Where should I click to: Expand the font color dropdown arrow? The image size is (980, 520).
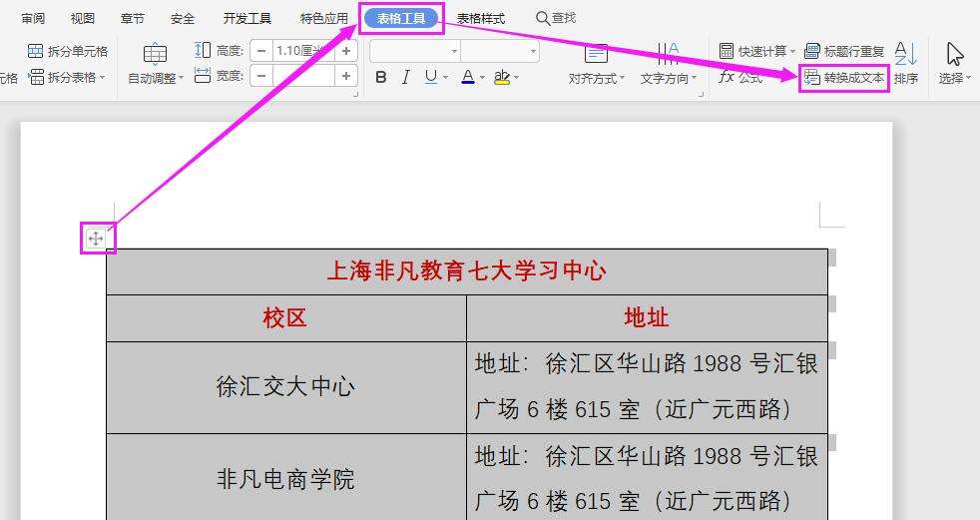pyautogui.click(x=482, y=78)
